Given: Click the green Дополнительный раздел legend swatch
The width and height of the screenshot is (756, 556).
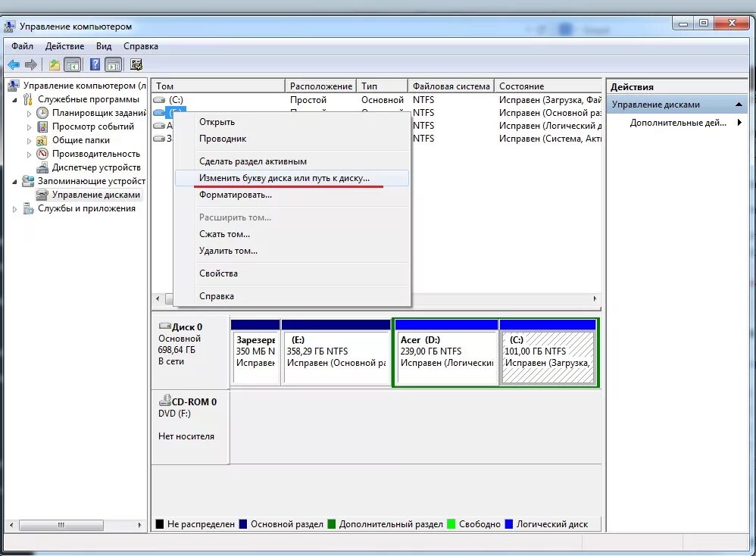Looking at the screenshot, I should coord(331,524).
